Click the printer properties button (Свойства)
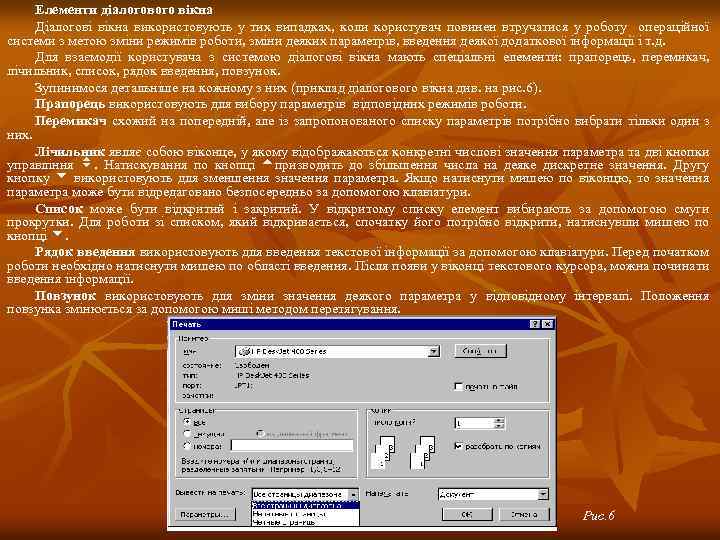The width and height of the screenshot is (720, 540). [x=480, y=351]
